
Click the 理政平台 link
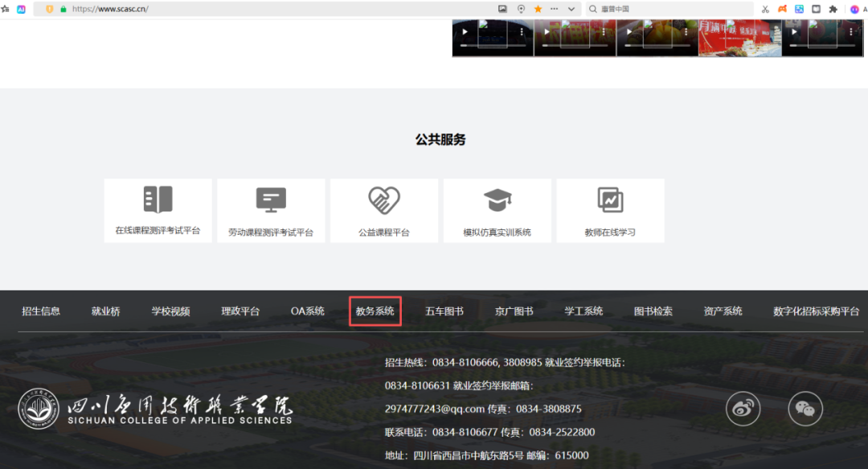pyautogui.click(x=240, y=311)
